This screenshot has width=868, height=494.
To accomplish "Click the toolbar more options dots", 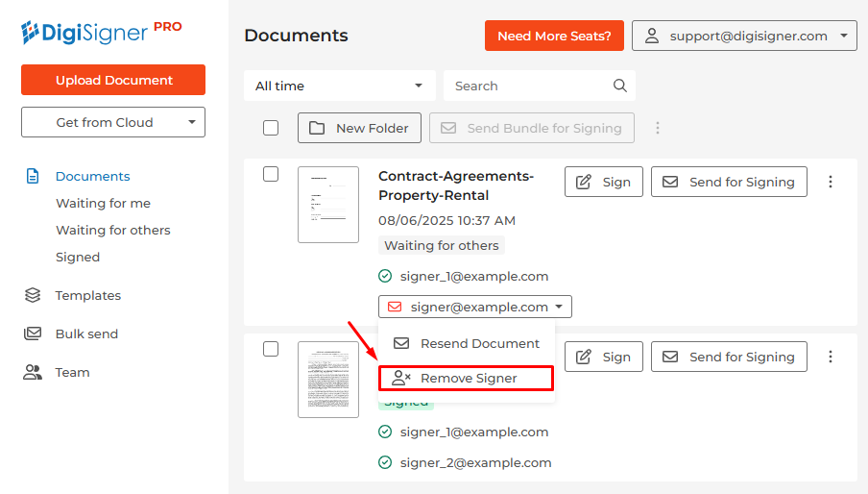I will click(658, 128).
